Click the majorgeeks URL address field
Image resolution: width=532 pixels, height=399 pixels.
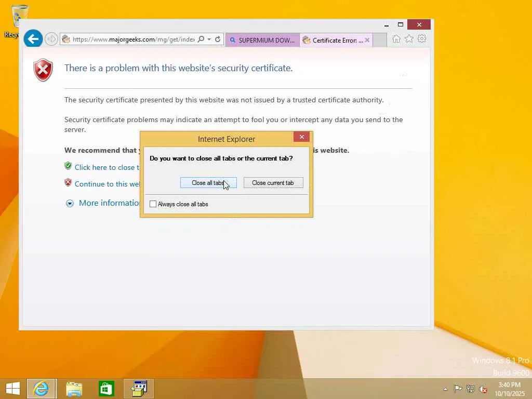[x=134, y=39]
